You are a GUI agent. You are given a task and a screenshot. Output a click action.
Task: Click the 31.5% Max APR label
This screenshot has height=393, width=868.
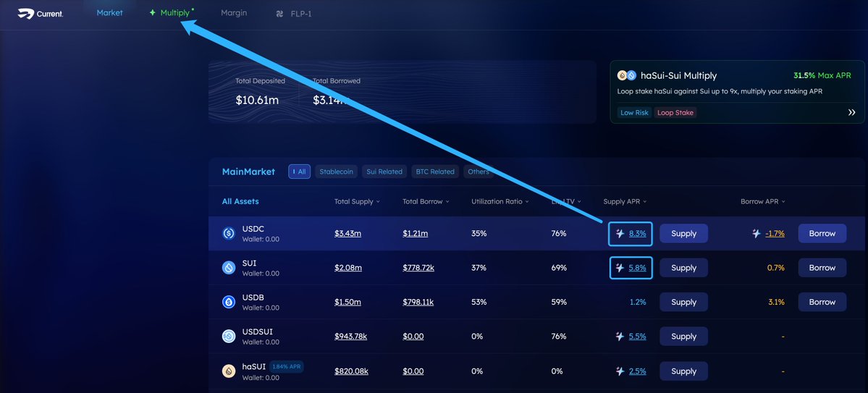[x=822, y=75]
